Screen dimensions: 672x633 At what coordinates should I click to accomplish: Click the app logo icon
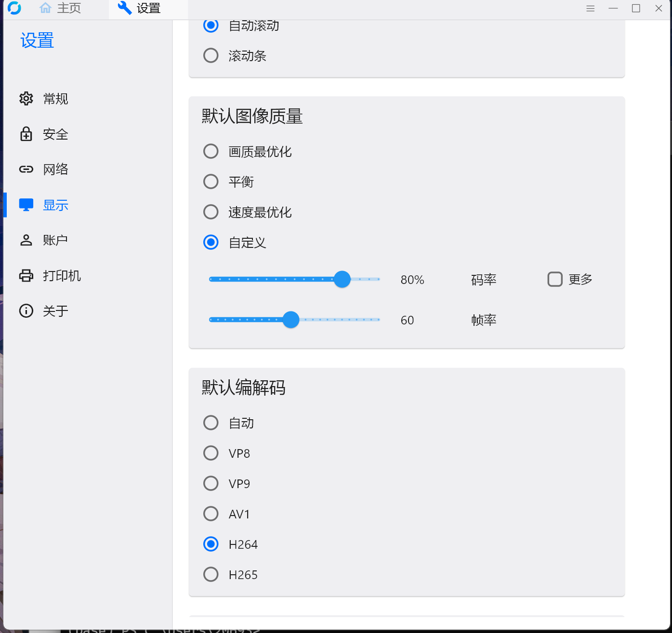(14, 8)
